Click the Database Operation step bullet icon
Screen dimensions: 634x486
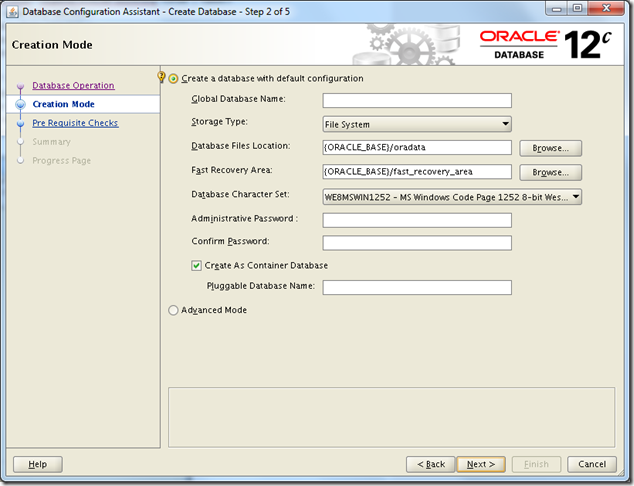(x=19, y=86)
